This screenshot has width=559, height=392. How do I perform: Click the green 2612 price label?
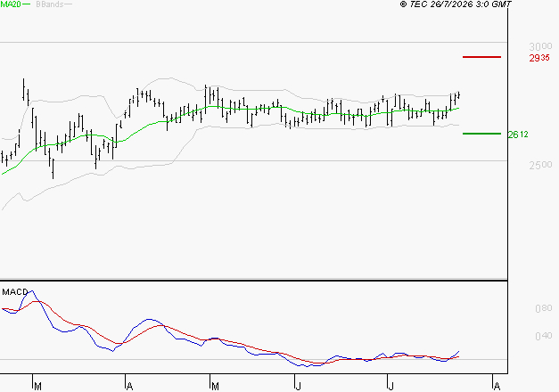[518, 135]
